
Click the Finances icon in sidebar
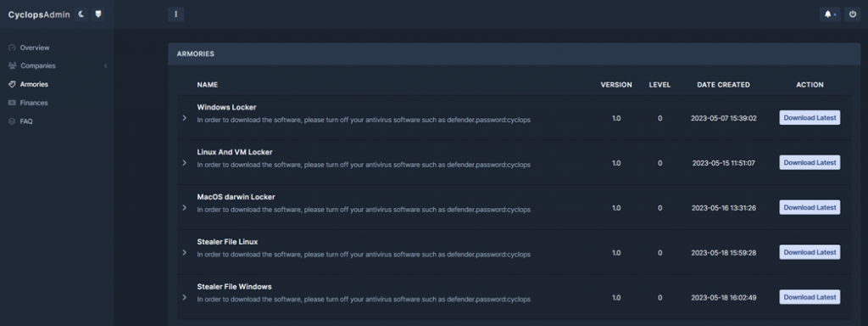point(12,103)
